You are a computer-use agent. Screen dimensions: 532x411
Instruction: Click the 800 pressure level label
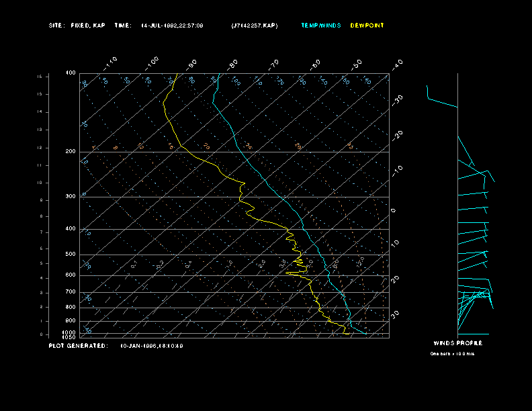(x=71, y=307)
